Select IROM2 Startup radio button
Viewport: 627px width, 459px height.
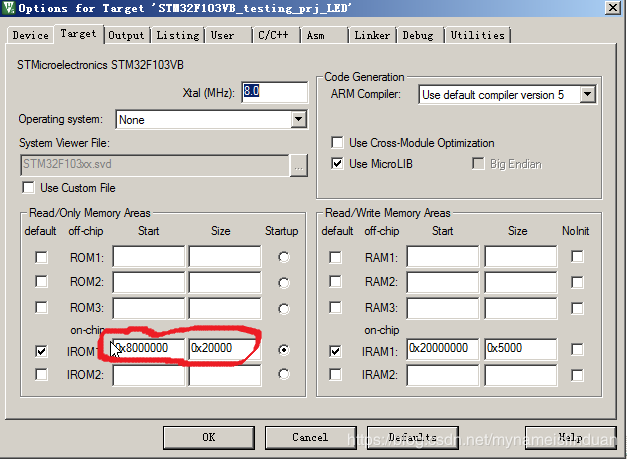tap(284, 374)
